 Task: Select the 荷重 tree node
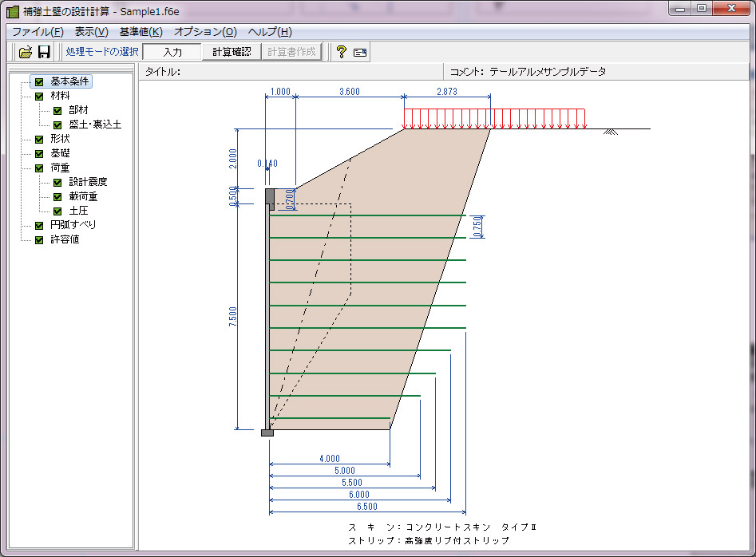(x=60, y=168)
